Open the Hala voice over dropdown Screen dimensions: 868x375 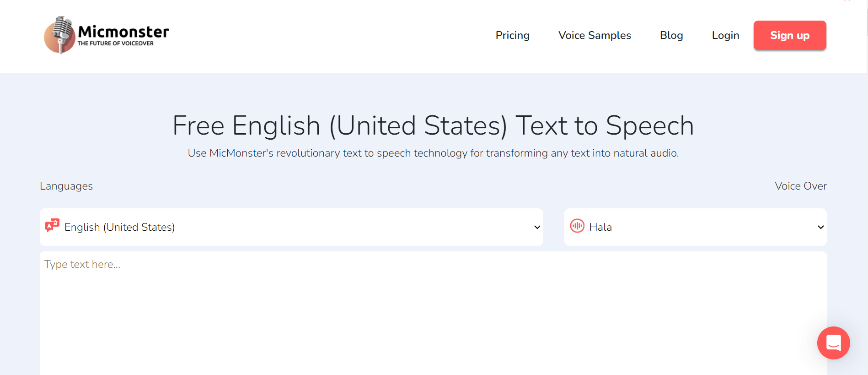tap(695, 227)
